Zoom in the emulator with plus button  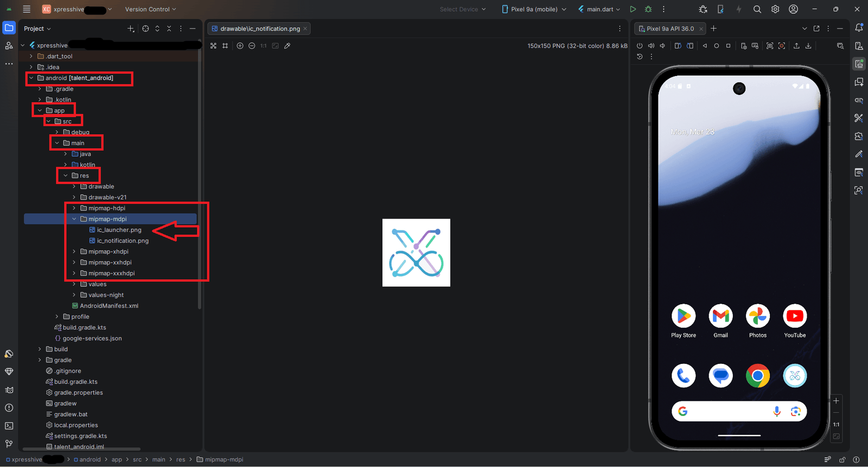836,401
